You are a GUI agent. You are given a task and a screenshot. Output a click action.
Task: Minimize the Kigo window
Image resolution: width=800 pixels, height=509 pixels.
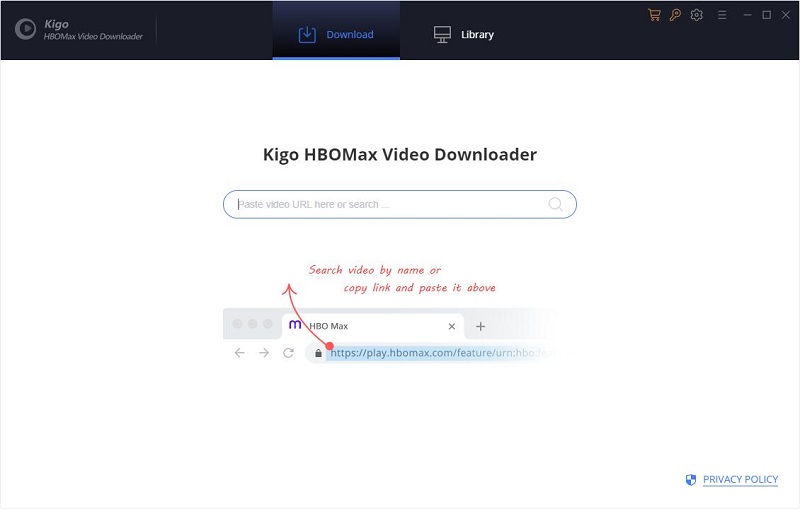point(746,15)
